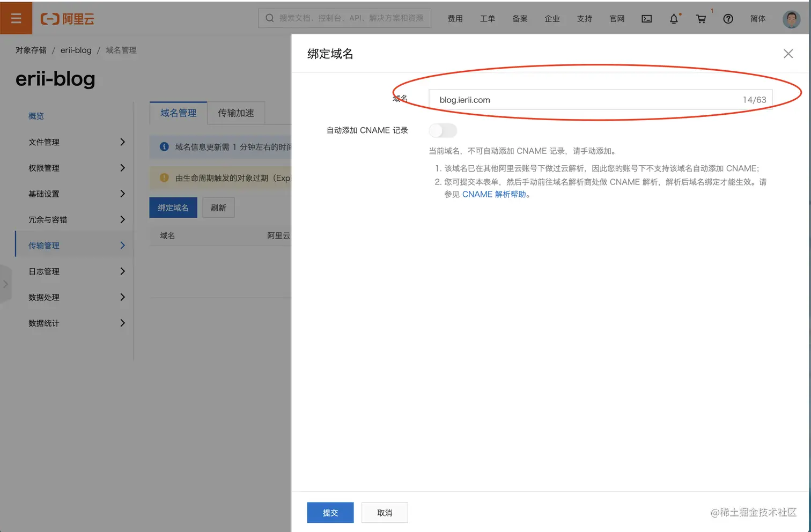811x532 pixels.
Task: Go to 对象存储 breadcrumb
Action: point(31,50)
